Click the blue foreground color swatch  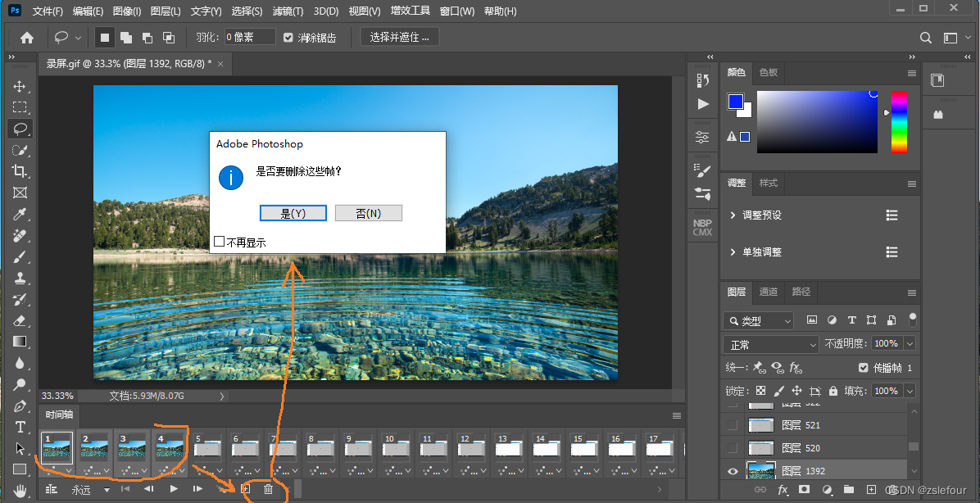(736, 102)
